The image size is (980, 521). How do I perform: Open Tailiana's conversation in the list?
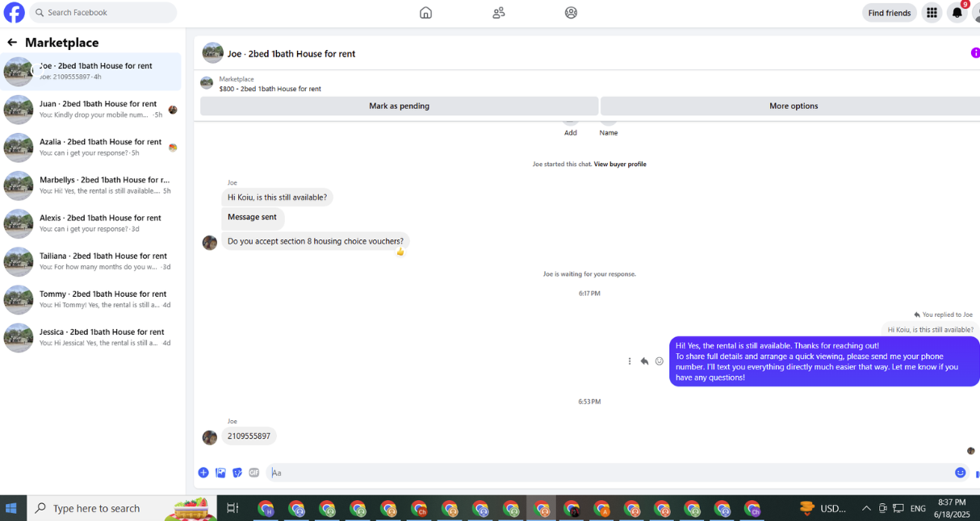[91, 260]
